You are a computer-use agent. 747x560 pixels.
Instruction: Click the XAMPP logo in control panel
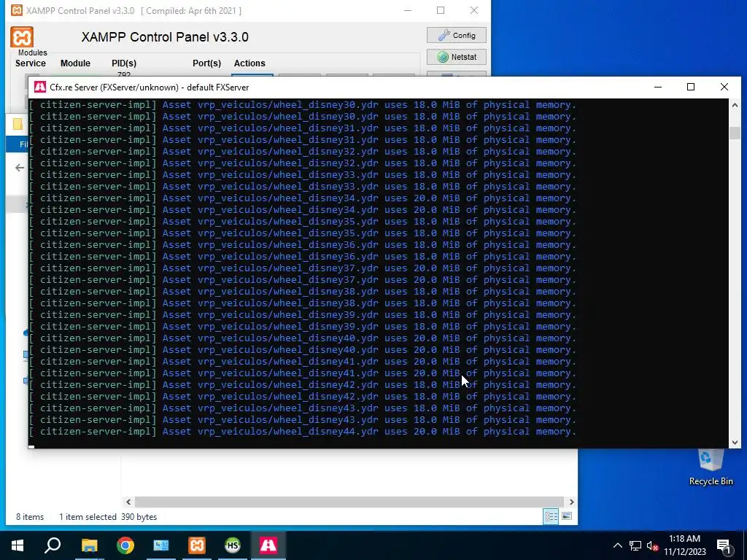pos(22,37)
